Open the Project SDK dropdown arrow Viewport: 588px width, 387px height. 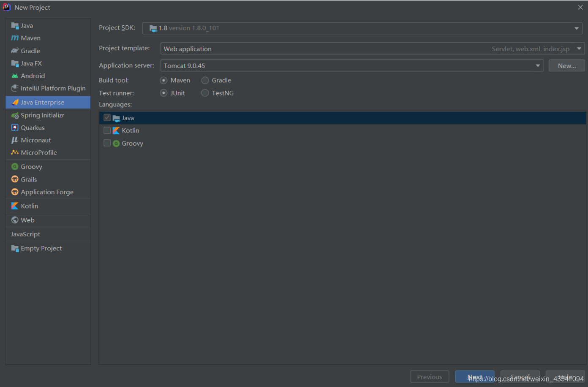coord(577,28)
